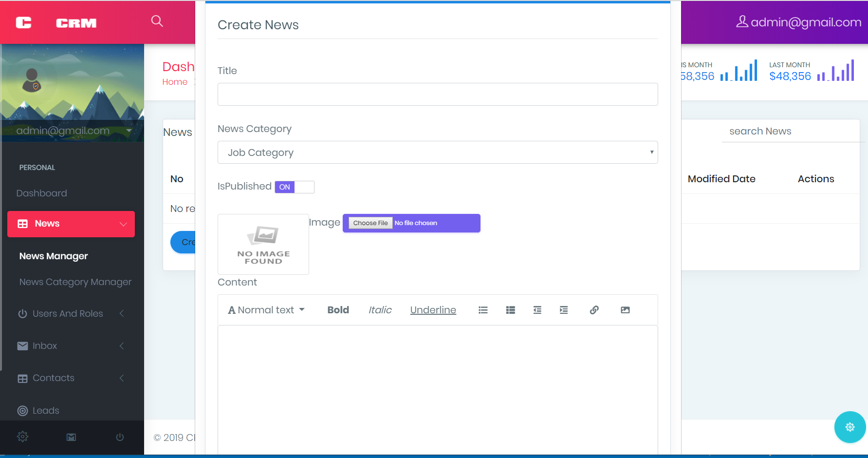The height and width of the screenshot is (458, 868).
Task: Click the settings gear in sidebar footer
Action: (x=22, y=437)
